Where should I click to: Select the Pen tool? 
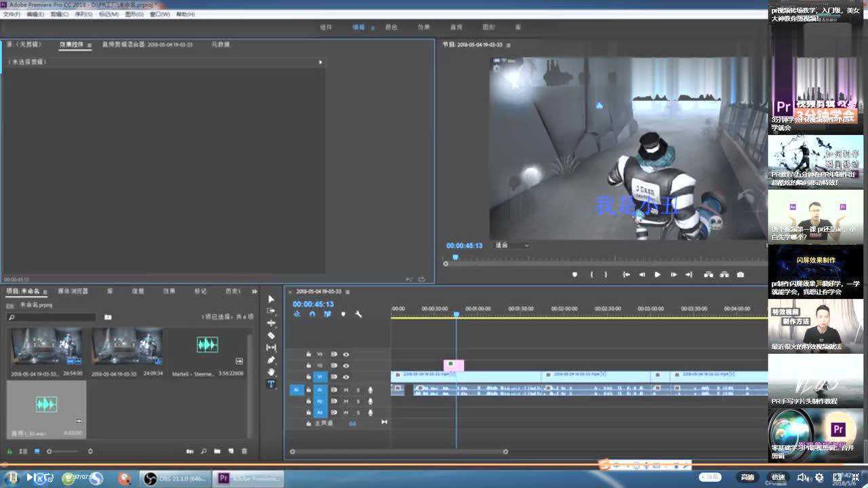pyautogui.click(x=271, y=360)
